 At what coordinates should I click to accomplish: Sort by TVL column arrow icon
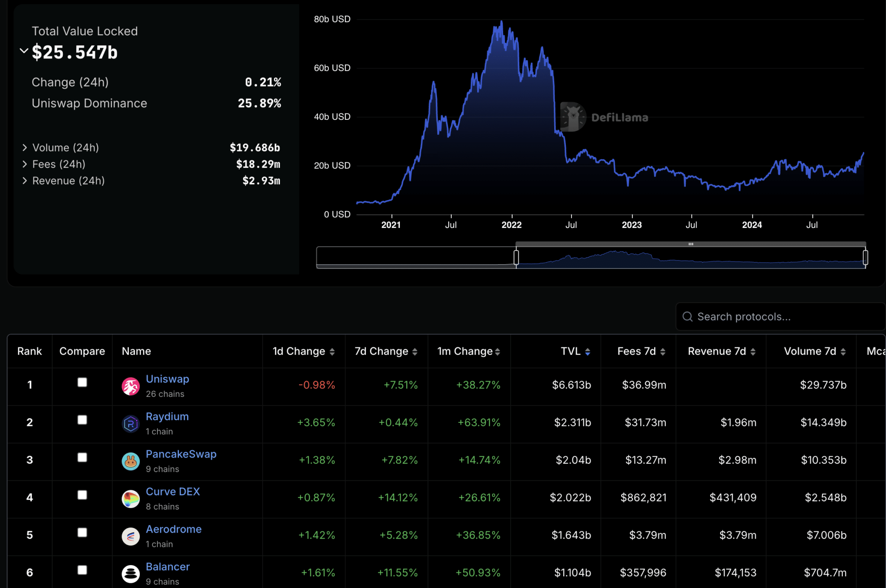pos(587,352)
